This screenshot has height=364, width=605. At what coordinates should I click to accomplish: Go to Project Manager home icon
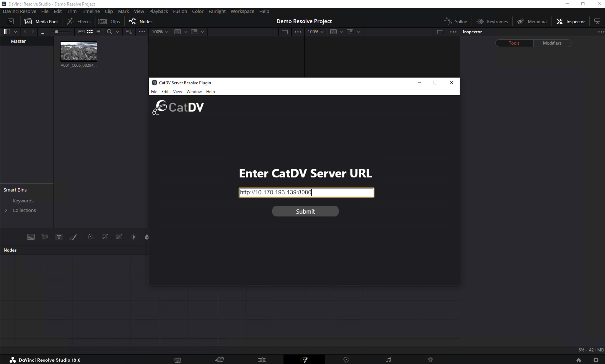(x=579, y=360)
